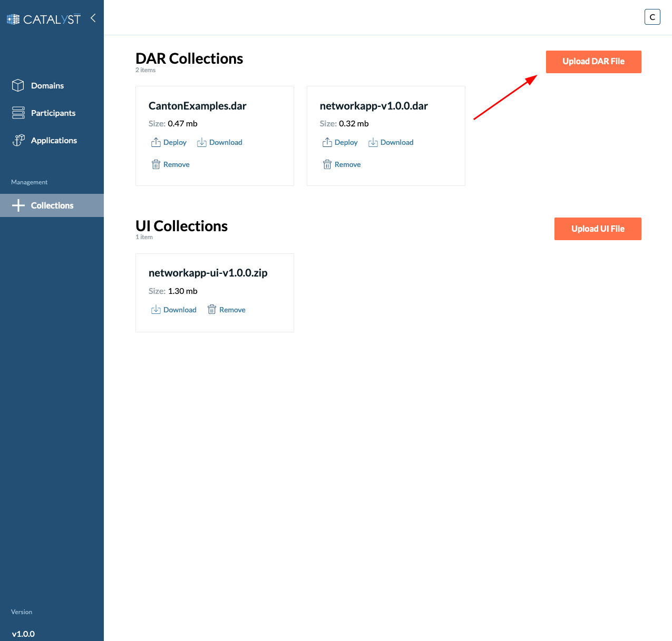Click the Remove link under the UI zip file
Viewport: 672px width, 641px height.
click(232, 309)
